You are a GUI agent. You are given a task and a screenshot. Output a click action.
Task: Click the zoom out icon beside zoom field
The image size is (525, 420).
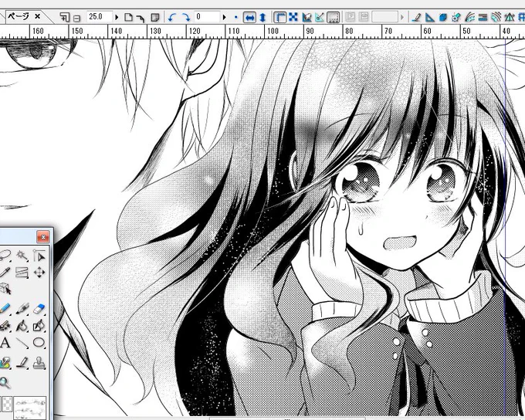(x=76, y=18)
